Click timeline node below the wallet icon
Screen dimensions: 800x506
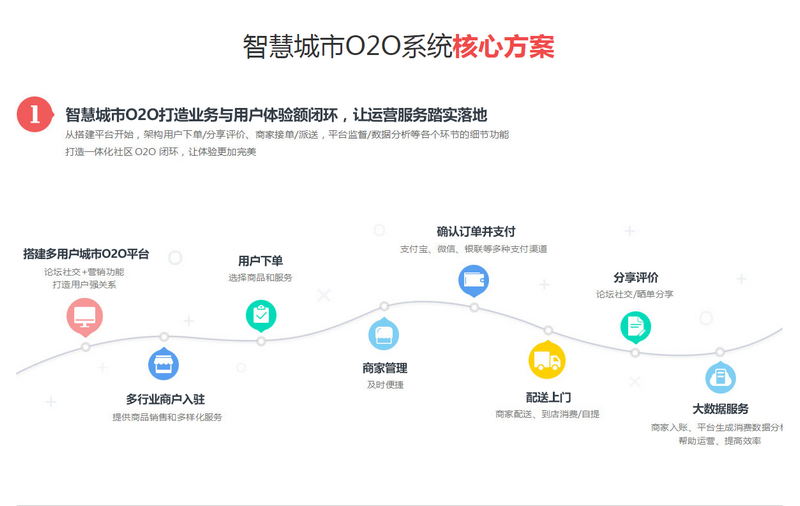pyautogui.click(x=474, y=308)
